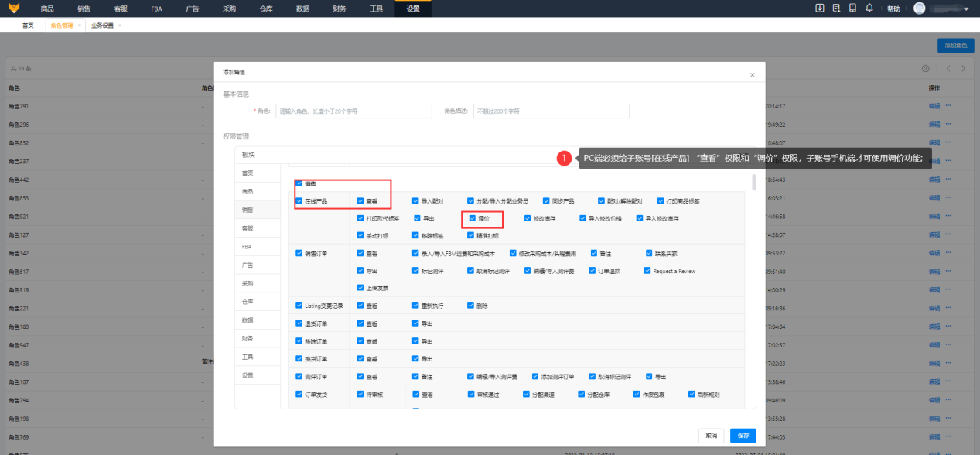Open the 帮助 link in header

click(x=893, y=9)
